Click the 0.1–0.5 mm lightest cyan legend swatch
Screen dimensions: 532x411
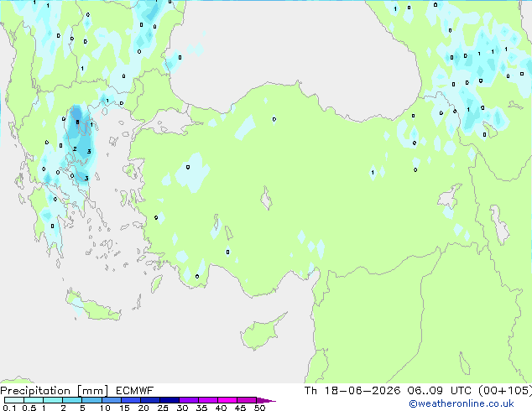click(14, 400)
